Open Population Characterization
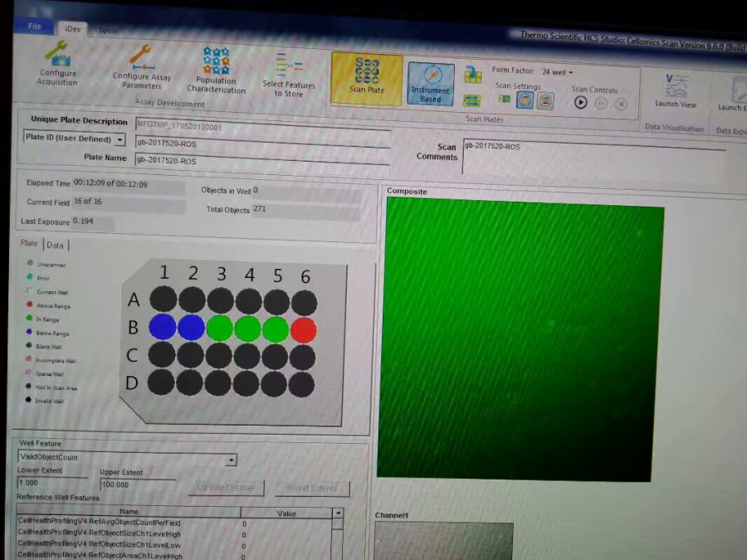The width and height of the screenshot is (747, 560). coord(217,71)
